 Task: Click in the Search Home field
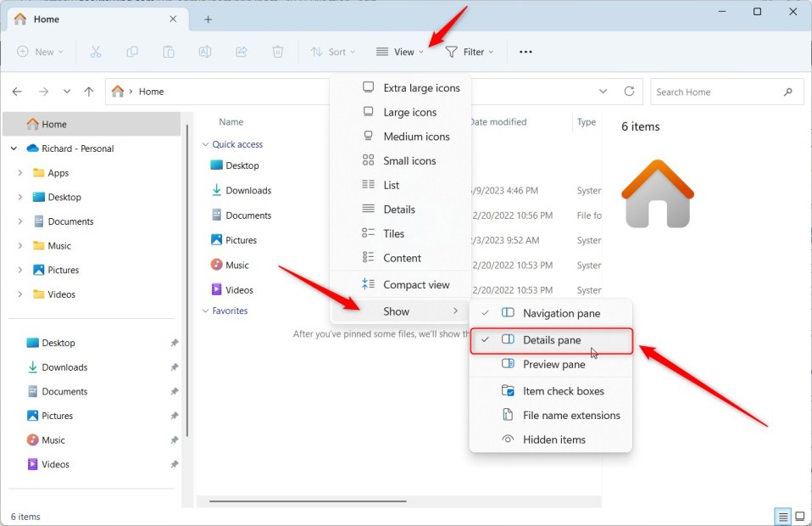point(716,92)
